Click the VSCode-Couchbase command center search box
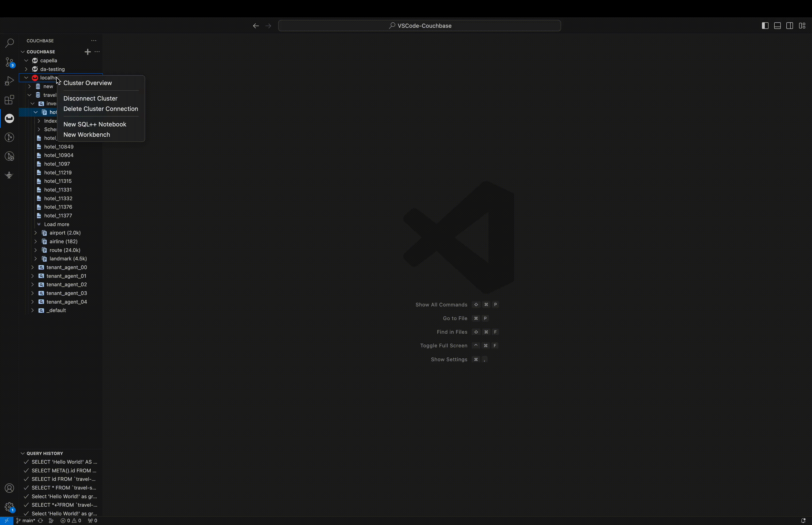This screenshot has height=525, width=812. 419,26
